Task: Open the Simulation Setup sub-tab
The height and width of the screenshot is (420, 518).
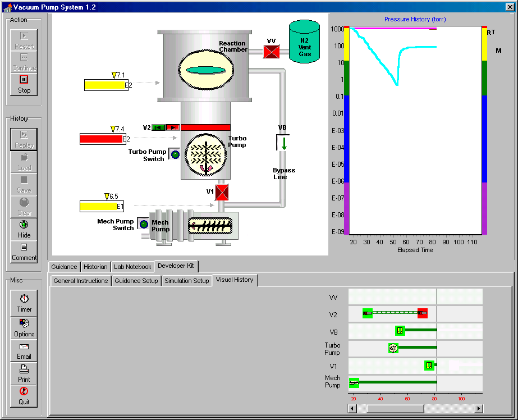Action: pos(187,281)
